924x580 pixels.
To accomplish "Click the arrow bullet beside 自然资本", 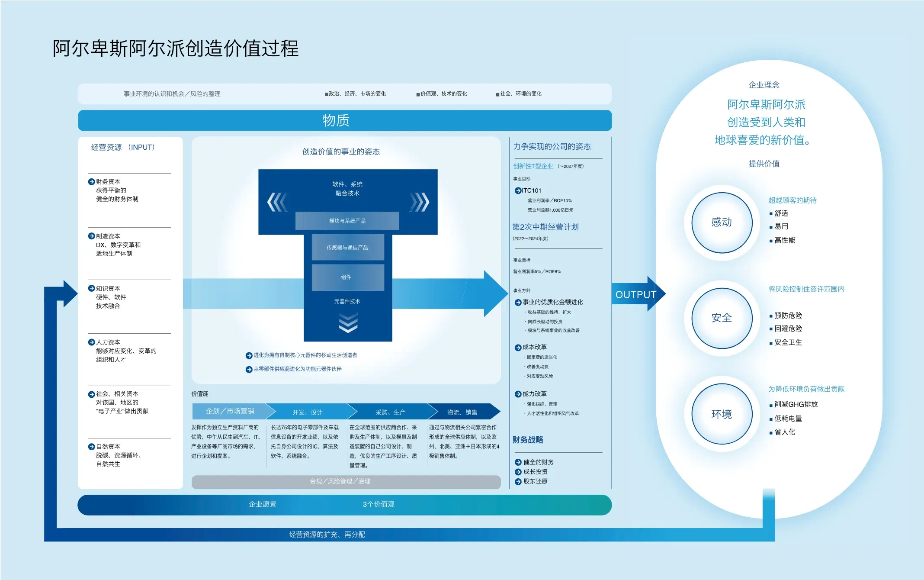I will click(91, 447).
